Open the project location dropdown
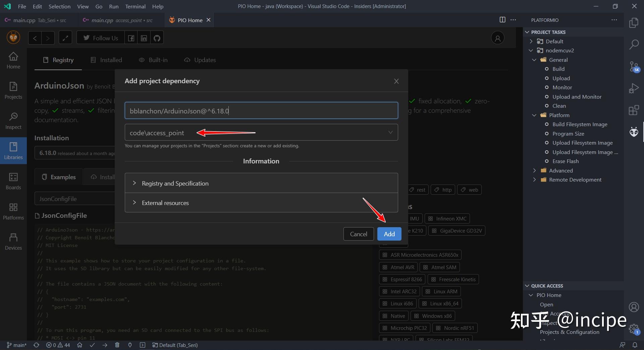 click(x=390, y=132)
